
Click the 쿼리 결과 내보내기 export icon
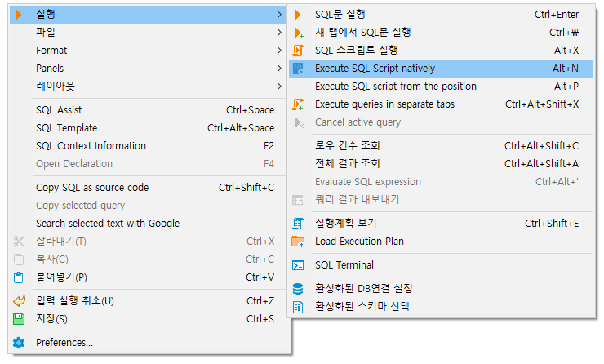pos(298,200)
